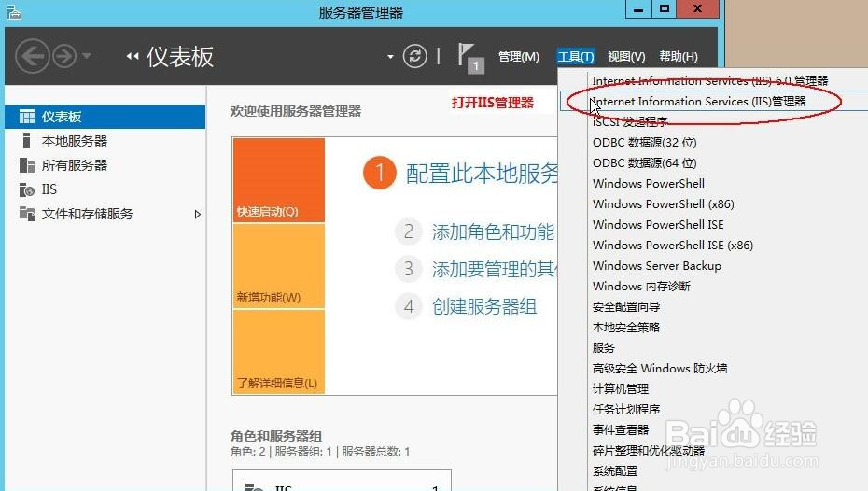Screen dimensions: 868x491
Task: Minimize the 服务器管理器 window
Action: click(x=638, y=8)
